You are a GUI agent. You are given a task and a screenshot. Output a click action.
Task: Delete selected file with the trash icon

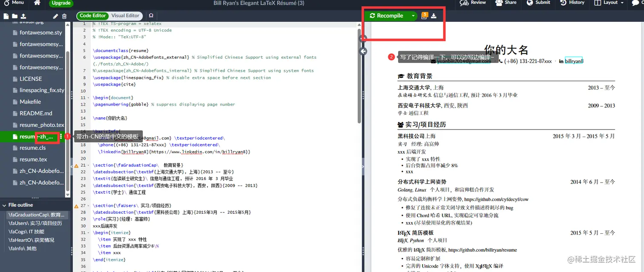click(64, 16)
